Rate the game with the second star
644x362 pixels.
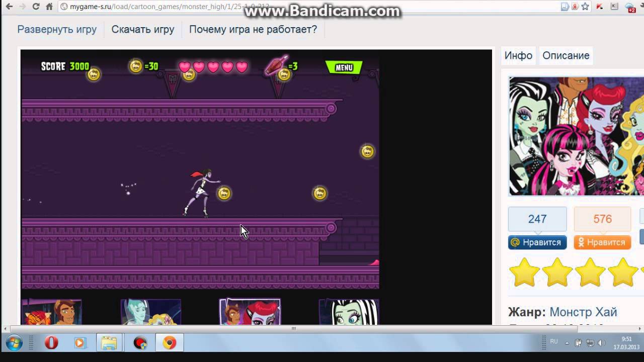click(557, 272)
